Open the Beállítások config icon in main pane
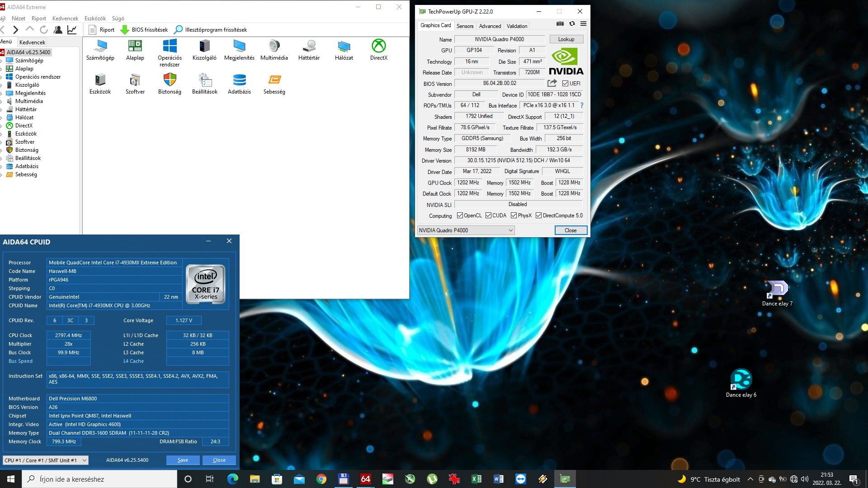The width and height of the screenshot is (868, 488). pos(204,84)
